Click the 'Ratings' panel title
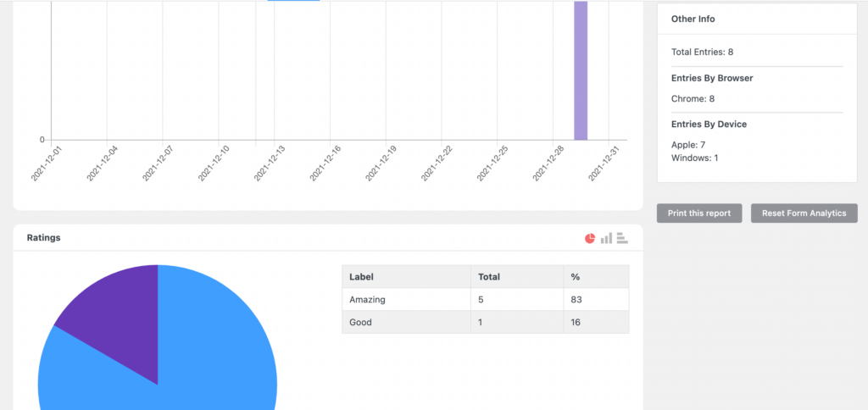 click(x=44, y=238)
